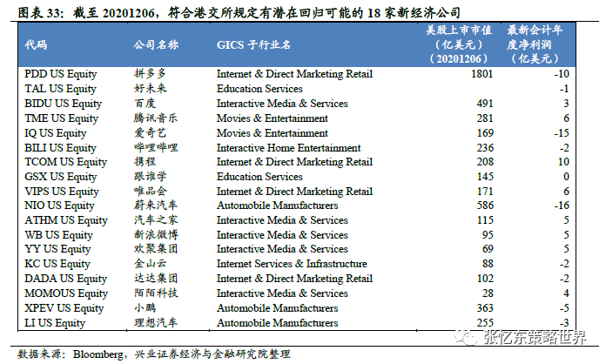Click market value 169 for IQ
This screenshot has height=364, width=606.
click(x=485, y=133)
